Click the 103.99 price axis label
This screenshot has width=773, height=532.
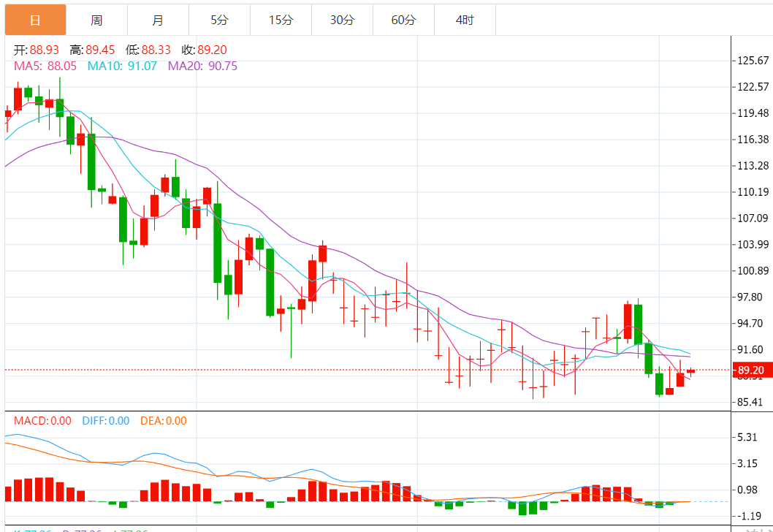point(753,244)
